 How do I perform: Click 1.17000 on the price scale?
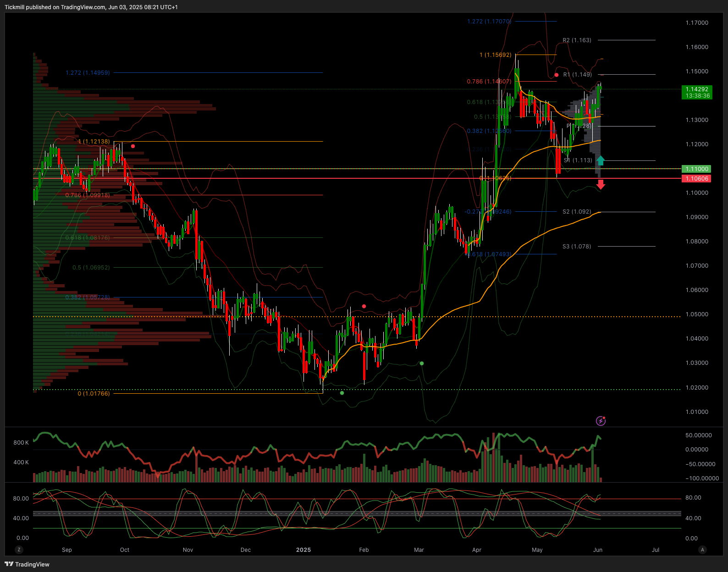tap(697, 22)
